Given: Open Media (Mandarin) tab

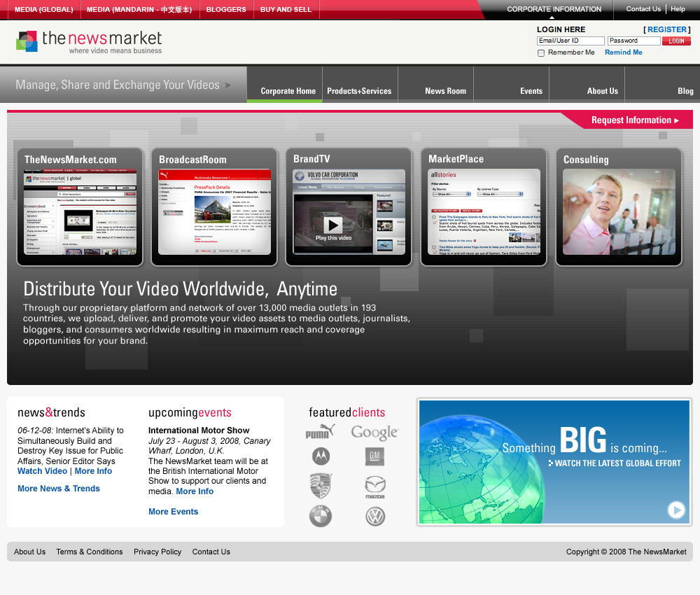Looking at the screenshot, I should click(139, 9).
